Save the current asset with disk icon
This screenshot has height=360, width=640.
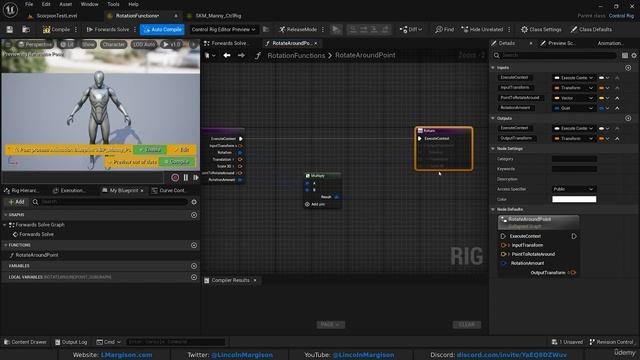click(9, 29)
